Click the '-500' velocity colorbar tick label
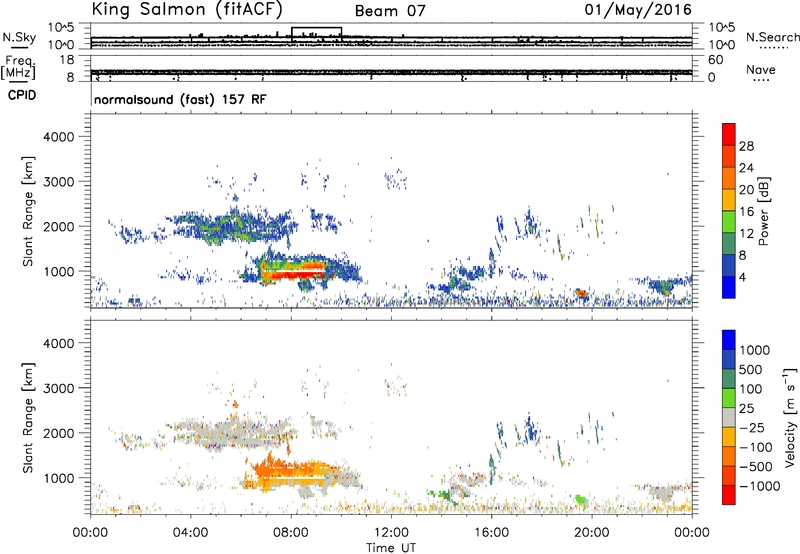The width and height of the screenshot is (800, 554). (757, 466)
